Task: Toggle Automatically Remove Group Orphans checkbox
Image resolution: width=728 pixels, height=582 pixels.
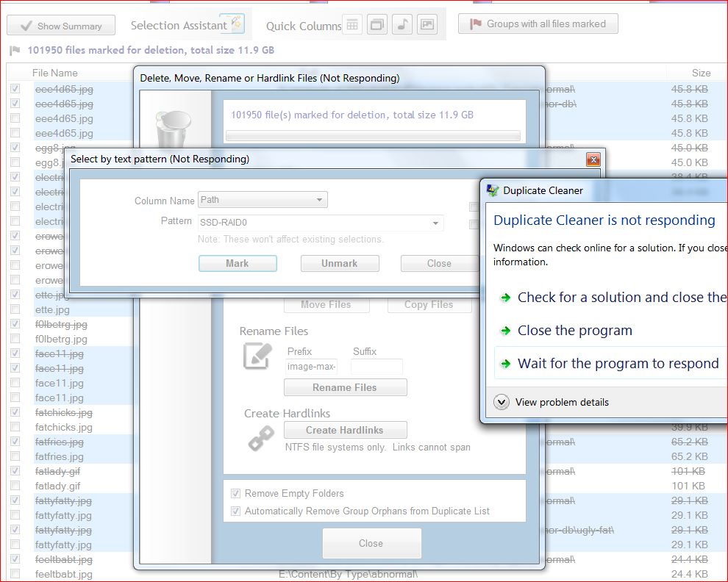Action: [236, 511]
